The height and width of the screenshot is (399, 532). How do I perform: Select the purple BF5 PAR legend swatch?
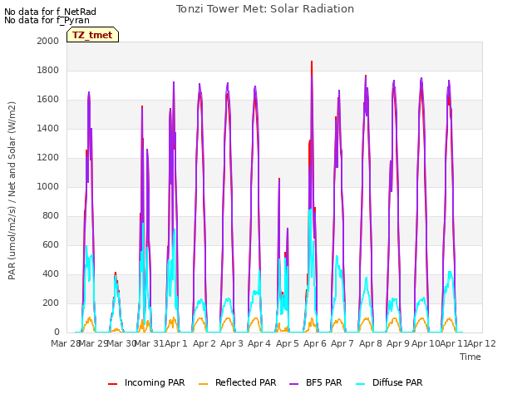tap(293, 384)
